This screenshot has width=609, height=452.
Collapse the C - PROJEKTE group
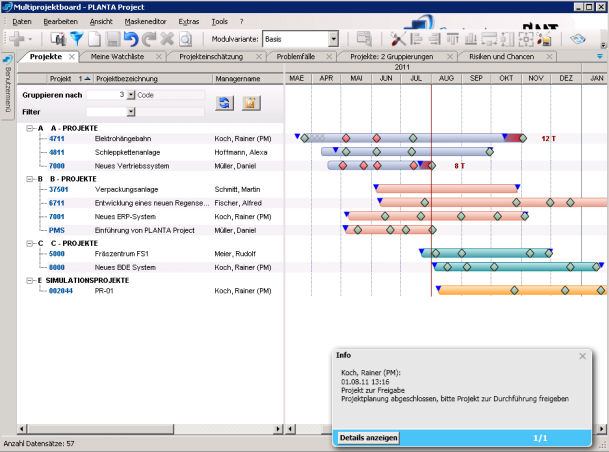click(30, 243)
